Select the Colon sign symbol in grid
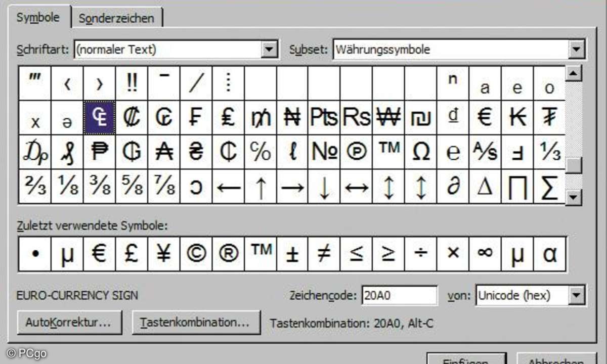This screenshot has height=364, width=607. pyautogui.click(x=132, y=118)
